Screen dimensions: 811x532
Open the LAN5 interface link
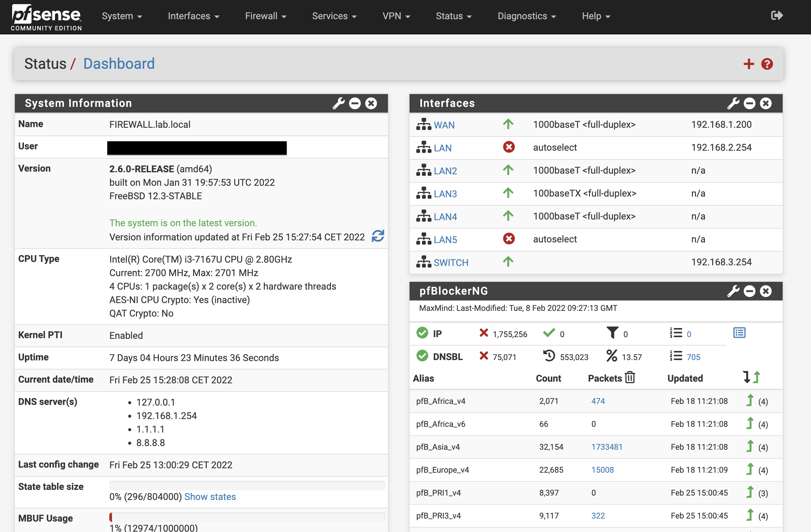(445, 239)
